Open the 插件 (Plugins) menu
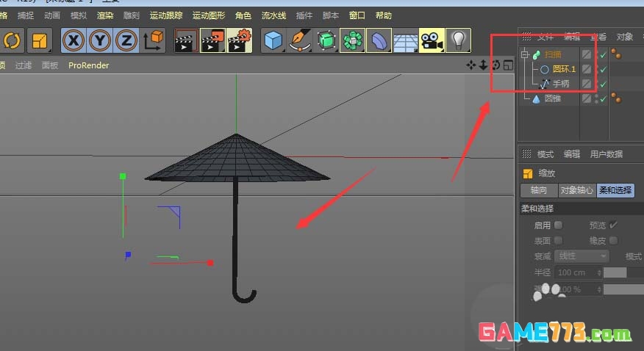 point(304,15)
